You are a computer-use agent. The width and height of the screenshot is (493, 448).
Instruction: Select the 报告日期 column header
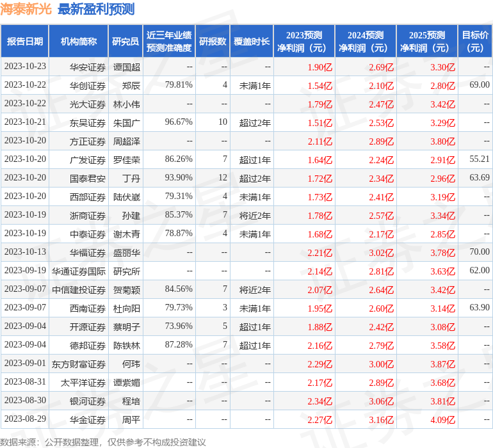(x=25, y=42)
